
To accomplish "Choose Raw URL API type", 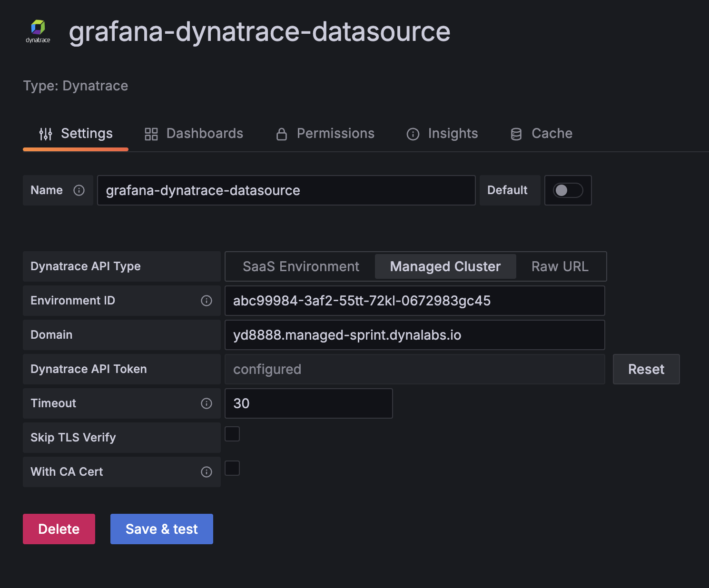I will point(560,266).
